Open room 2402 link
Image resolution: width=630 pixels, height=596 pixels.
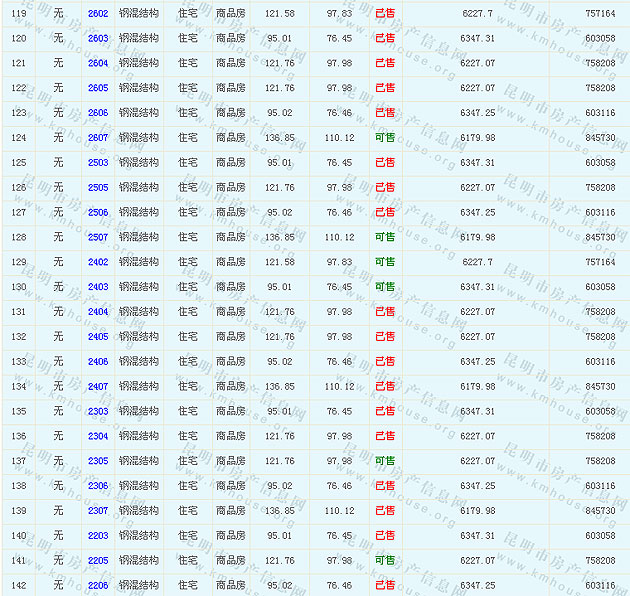[x=98, y=262]
